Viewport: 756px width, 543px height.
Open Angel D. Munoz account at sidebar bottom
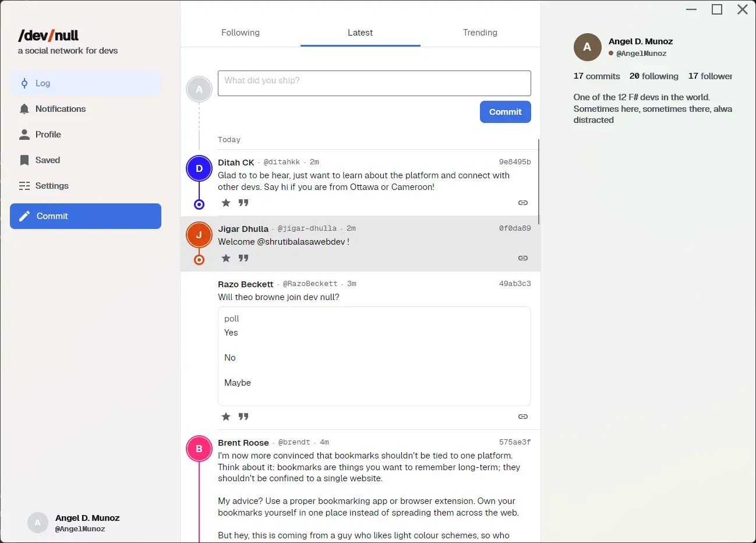tap(74, 523)
